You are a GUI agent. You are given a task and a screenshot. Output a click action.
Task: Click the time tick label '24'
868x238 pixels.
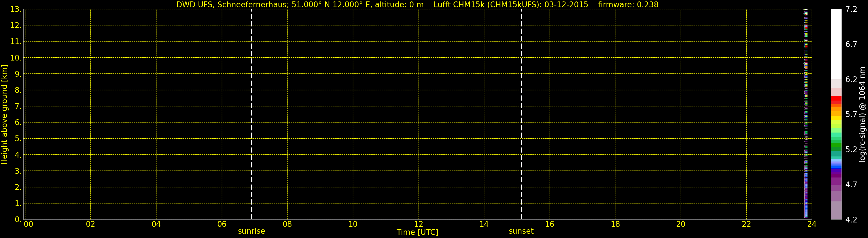tap(812, 224)
